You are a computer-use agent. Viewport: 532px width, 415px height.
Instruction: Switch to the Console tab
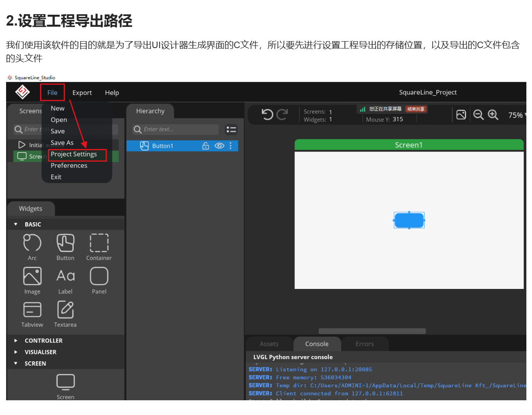coord(317,344)
